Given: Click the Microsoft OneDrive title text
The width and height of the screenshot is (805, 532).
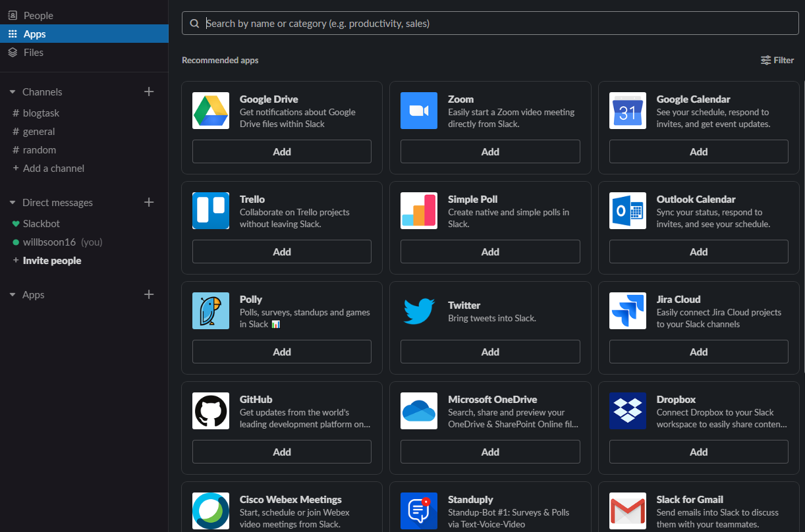Looking at the screenshot, I should tap(492, 400).
